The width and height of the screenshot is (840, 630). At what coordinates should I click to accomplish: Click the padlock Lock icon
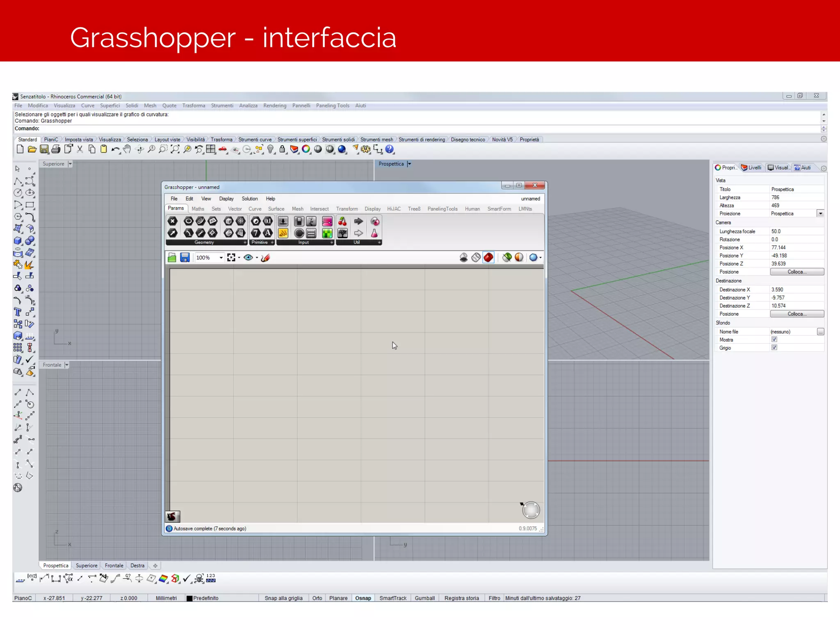click(x=282, y=149)
